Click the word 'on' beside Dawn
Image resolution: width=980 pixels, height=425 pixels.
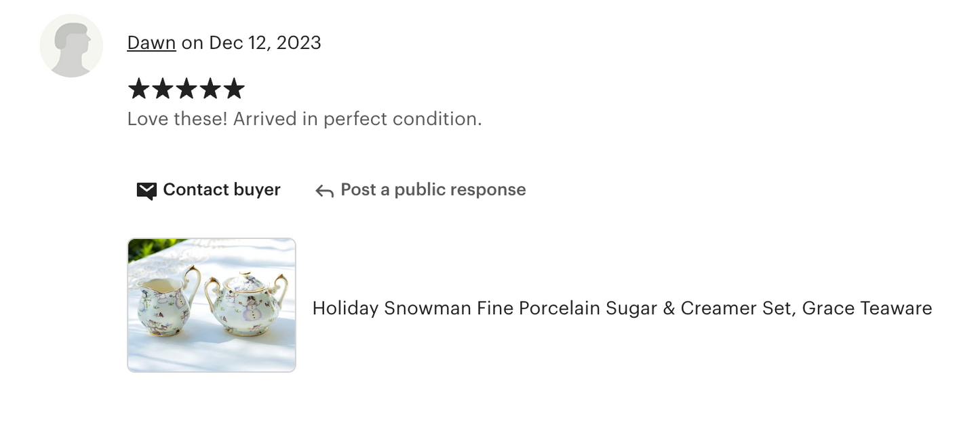click(193, 43)
